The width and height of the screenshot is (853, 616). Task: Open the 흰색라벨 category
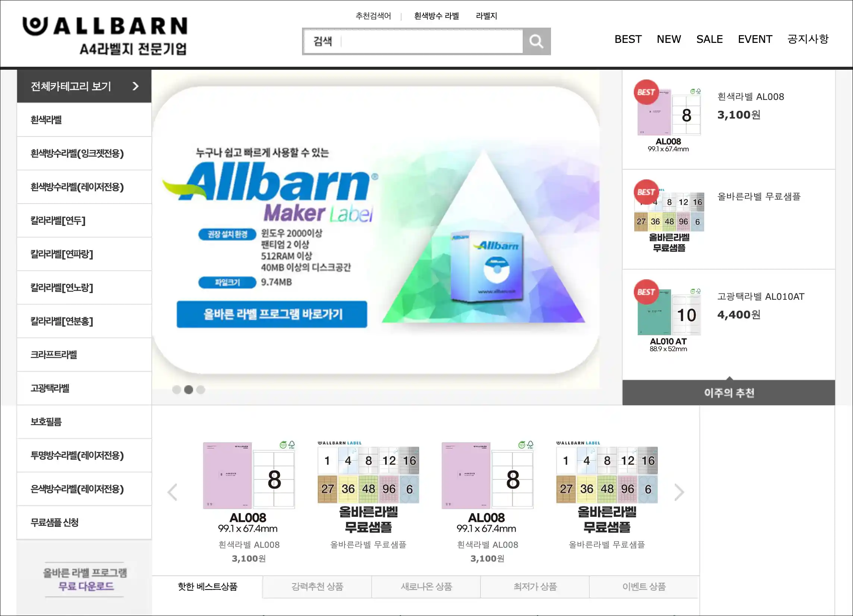(84, 120)
